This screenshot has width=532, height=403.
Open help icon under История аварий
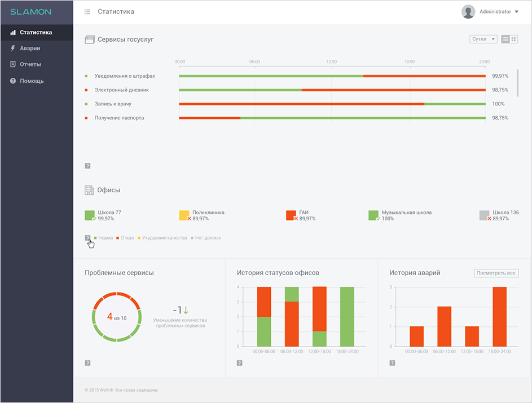392,363
